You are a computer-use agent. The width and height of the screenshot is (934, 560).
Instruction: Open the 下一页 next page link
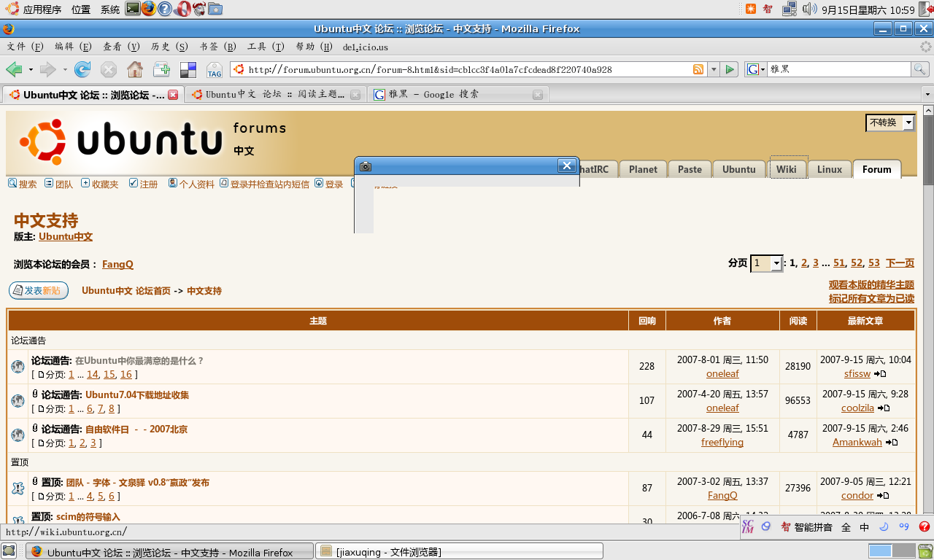[x=900, y=263]
